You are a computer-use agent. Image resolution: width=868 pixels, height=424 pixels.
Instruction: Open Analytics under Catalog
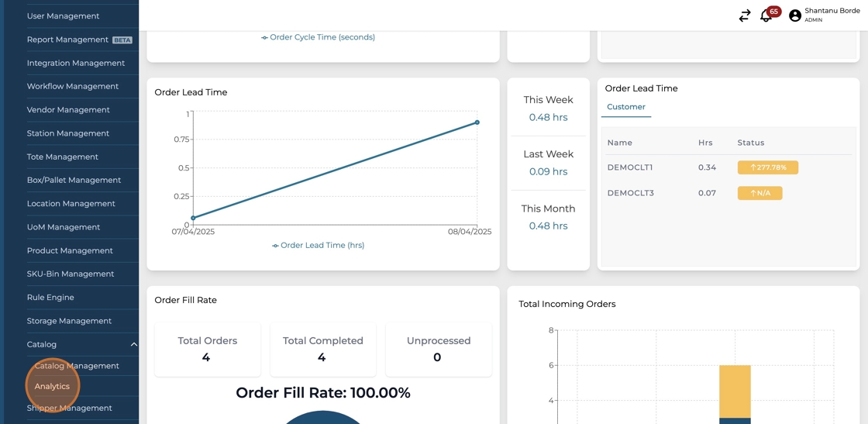click(52, 386)
